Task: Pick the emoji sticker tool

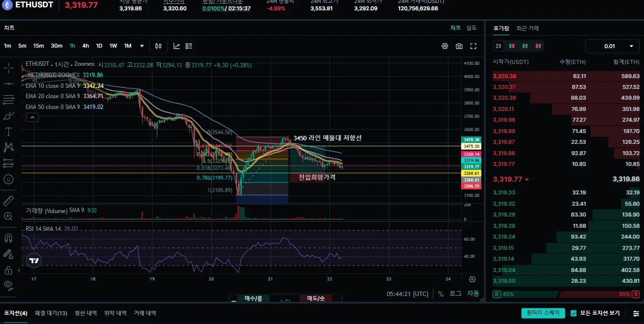Action: 8,179
